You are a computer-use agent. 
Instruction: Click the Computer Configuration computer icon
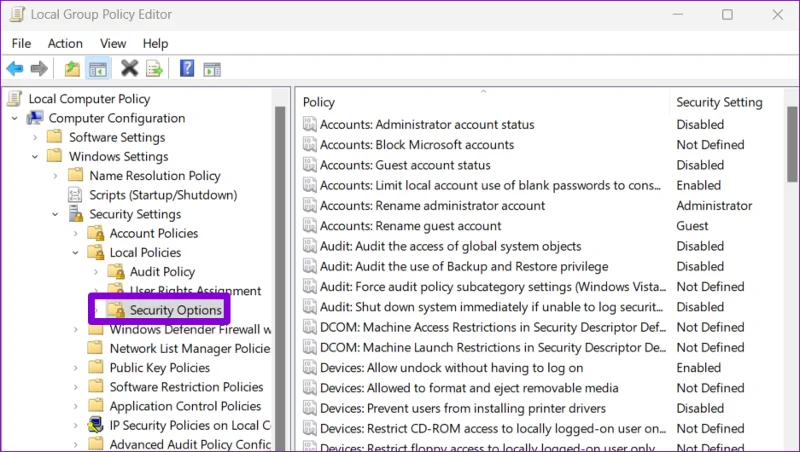tap(35, 118)
